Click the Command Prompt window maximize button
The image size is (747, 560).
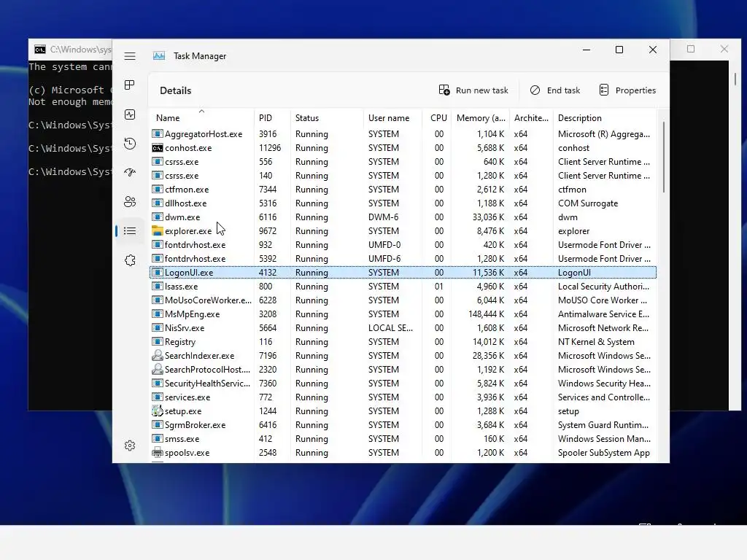691,49
